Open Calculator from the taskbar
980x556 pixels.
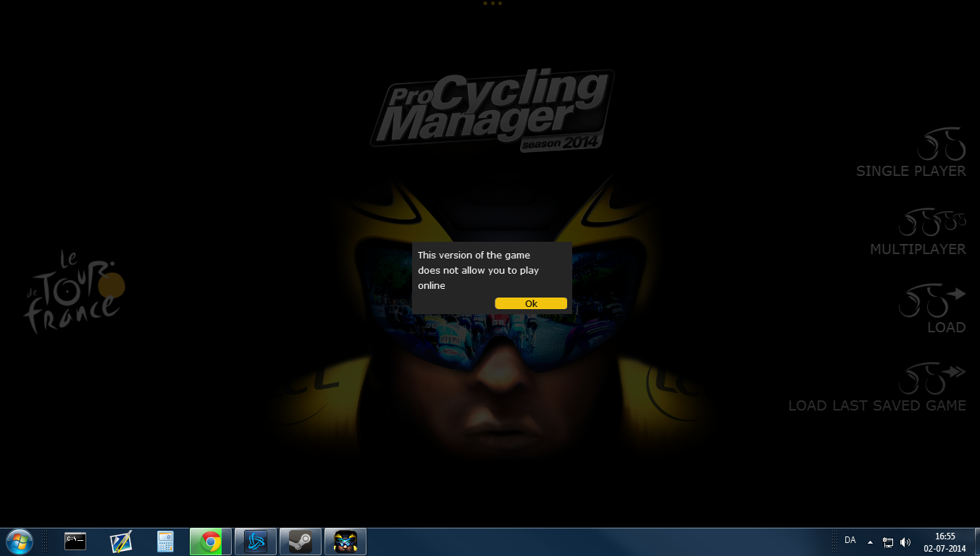tap(166, 541)
